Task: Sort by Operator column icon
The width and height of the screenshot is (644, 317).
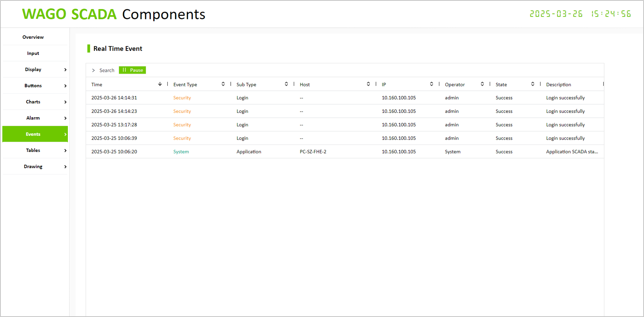Action: coord(482,84)
